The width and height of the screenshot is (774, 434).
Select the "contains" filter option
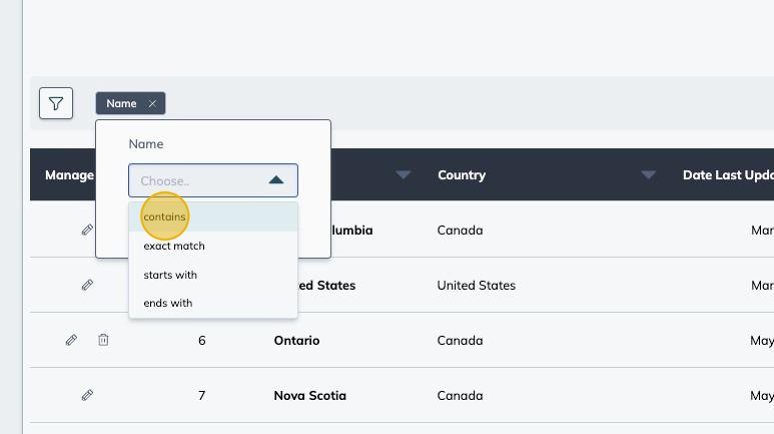[x=165, y=217]
